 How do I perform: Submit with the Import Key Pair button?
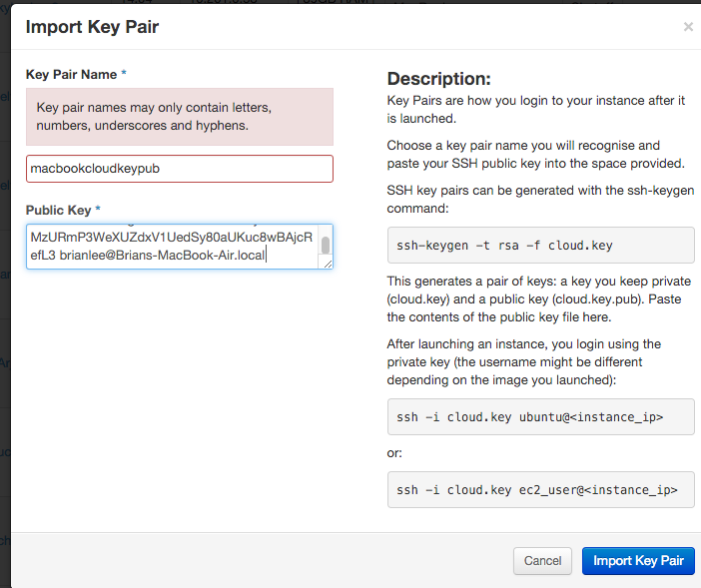point(637,560)
